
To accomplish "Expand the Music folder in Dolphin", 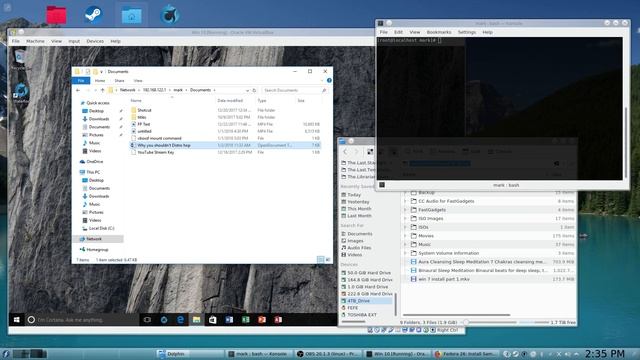I will pyautogui.click(x=405, y=244).
